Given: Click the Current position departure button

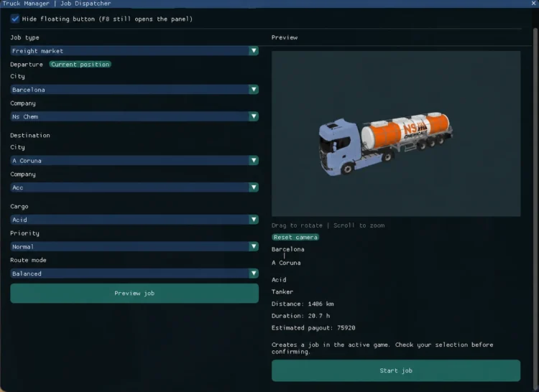Looking at the screenshot, I should pos(80,64).
